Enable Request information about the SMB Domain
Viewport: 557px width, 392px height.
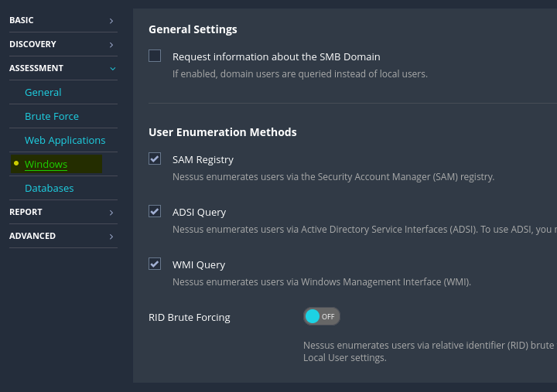[155, 56]
